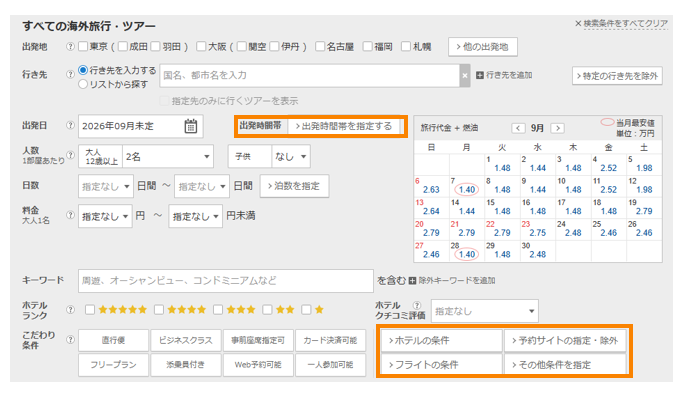Expand 予約サイトの指定・除外 options
The image size is (690, 397).
tap(565, 340)
